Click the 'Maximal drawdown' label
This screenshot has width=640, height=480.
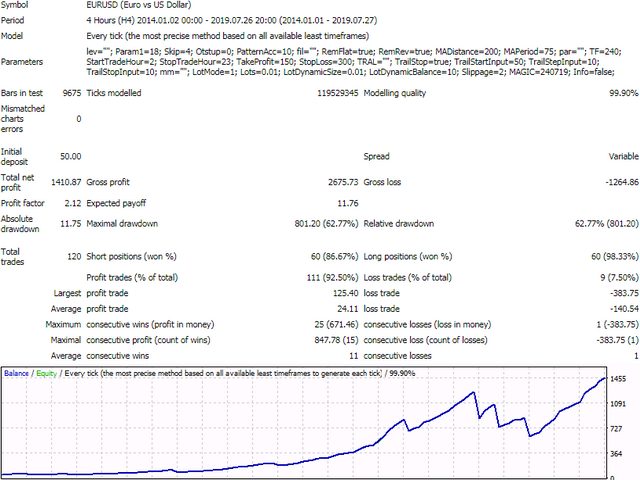coord(122,224)
